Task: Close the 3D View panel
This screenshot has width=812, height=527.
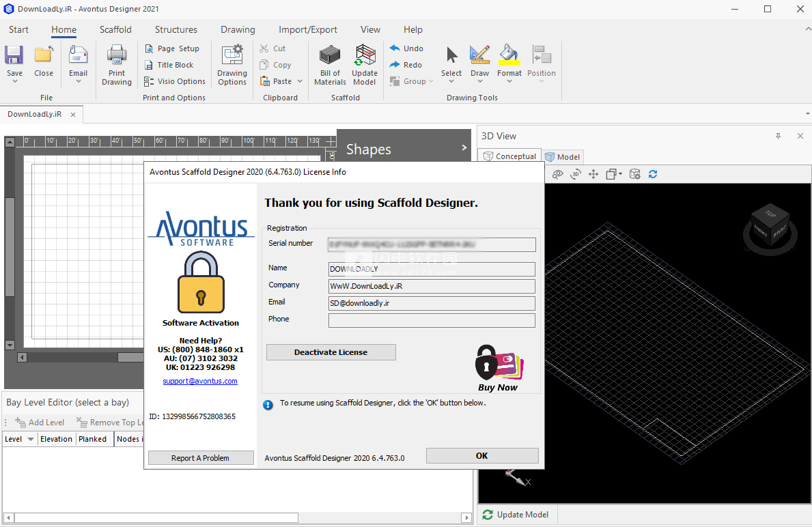Action: [x=800, y=136]
